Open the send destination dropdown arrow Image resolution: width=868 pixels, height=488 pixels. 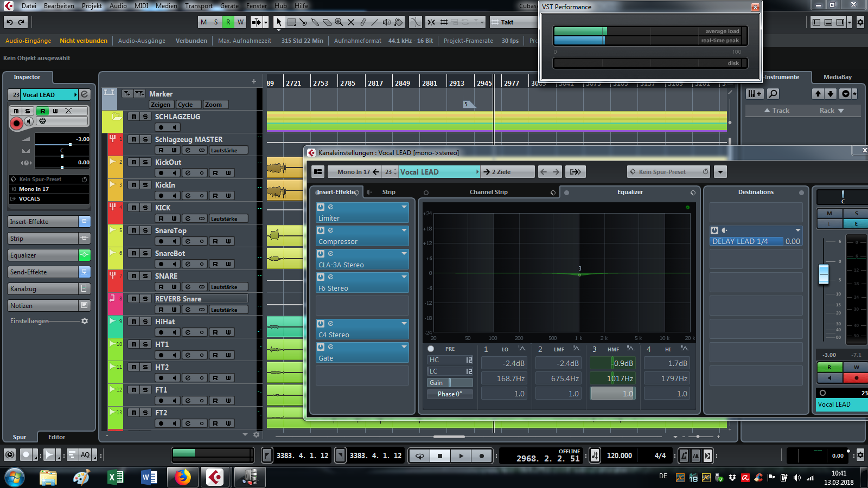click(x=798, y=230)
